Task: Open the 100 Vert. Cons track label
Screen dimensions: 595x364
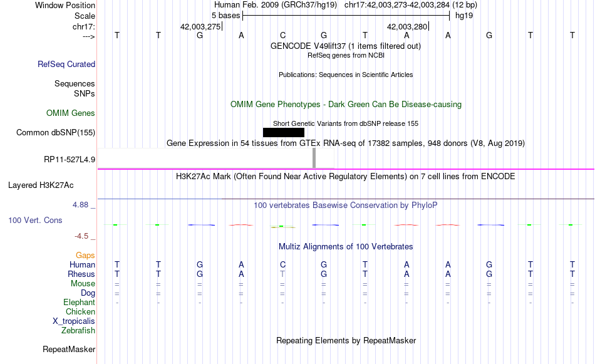Action: pyautogui.click(x=35, y=220)
